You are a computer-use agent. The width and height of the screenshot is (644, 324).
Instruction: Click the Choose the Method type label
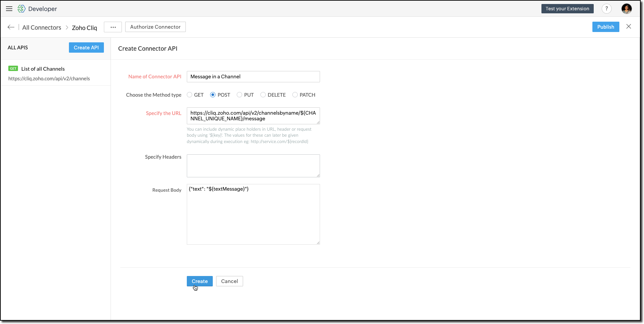tap(154, 95)
